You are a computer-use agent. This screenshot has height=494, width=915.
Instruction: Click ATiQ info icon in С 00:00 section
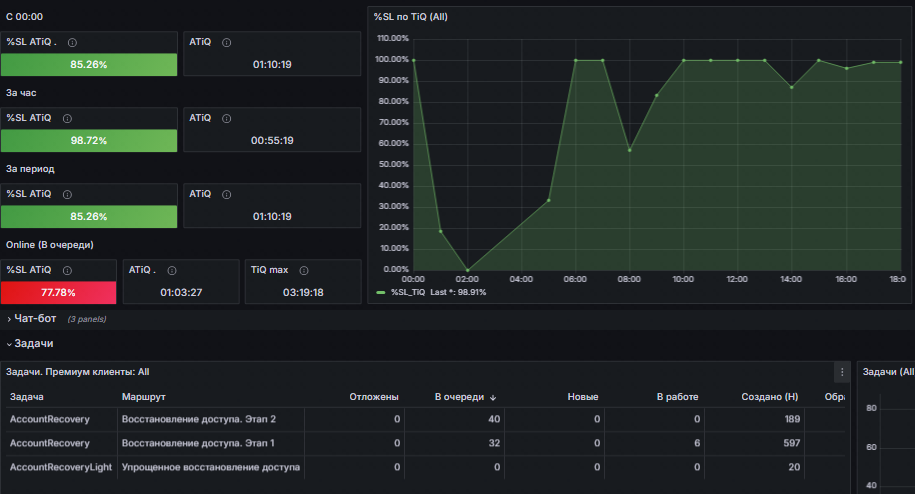[227, 43]
